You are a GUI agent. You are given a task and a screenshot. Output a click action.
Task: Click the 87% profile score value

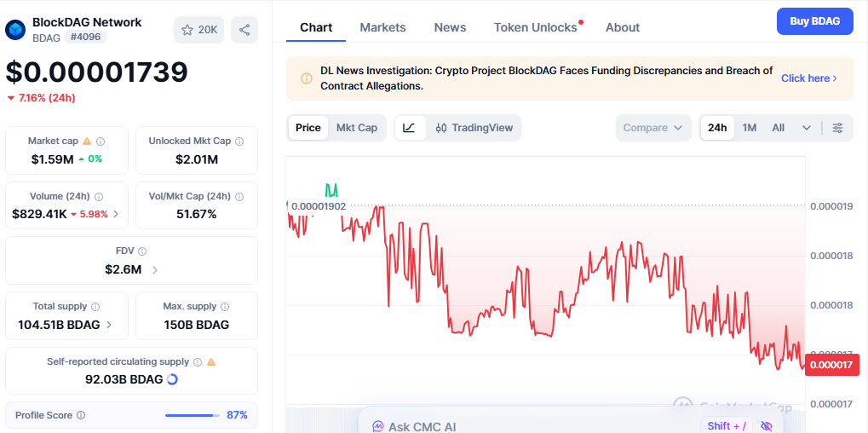[237, 415]
